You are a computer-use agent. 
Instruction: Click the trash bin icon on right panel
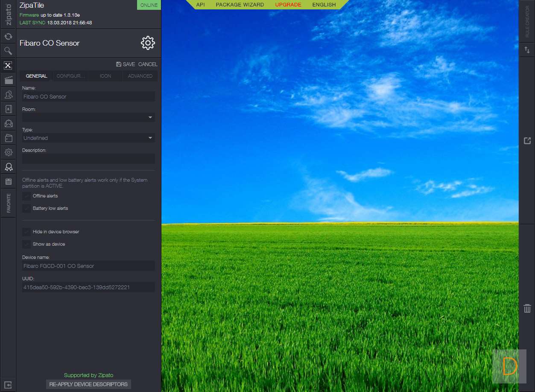tap(527, 308)
